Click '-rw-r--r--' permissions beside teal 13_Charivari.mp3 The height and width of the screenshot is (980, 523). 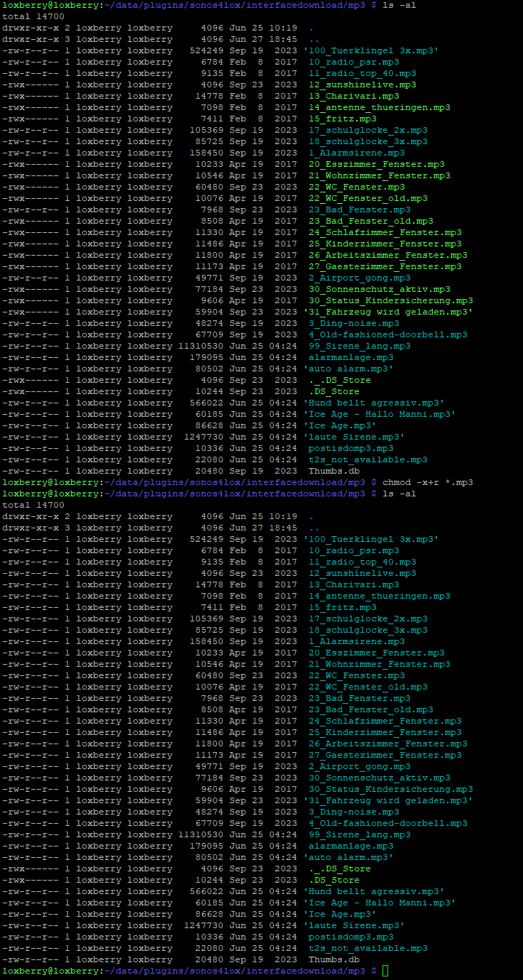[31, 584]
